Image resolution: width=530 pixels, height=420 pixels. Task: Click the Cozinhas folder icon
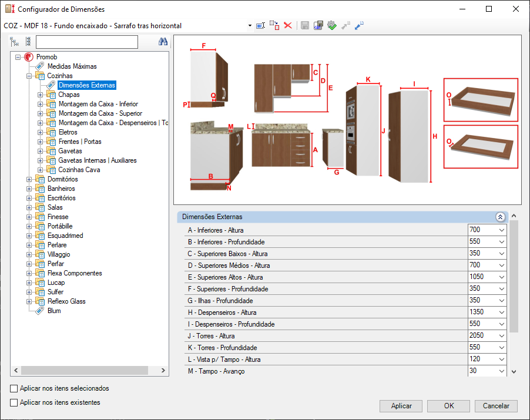40,76
